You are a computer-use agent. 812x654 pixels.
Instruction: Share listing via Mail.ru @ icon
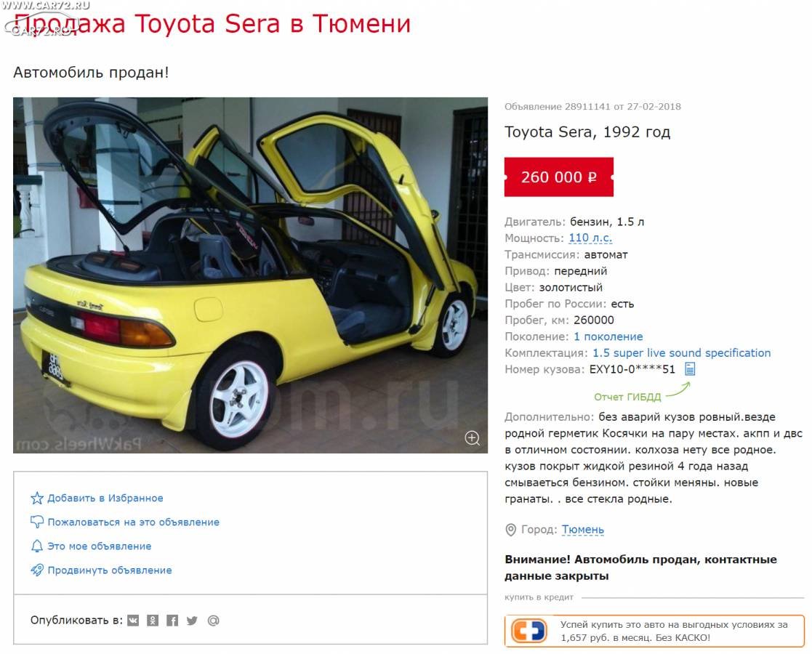pyautogui.click(x=213, y=621)
